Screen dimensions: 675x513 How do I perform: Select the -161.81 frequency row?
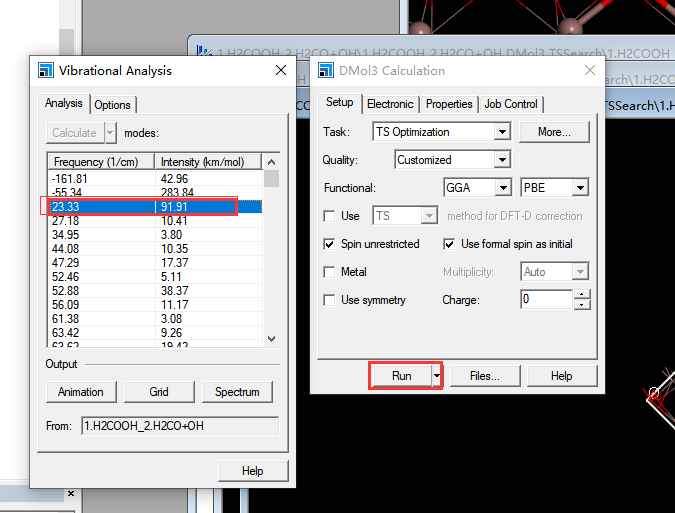(100, 178)
